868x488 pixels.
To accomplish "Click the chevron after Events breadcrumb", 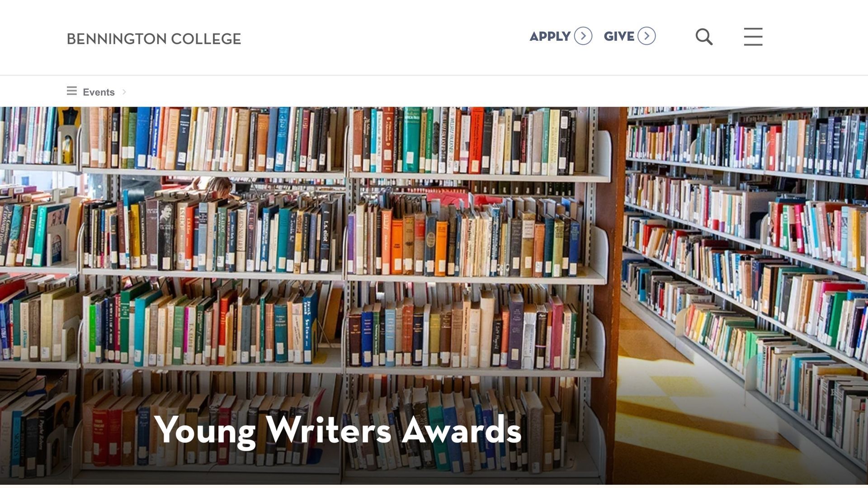I will click(x=124, y=92).
